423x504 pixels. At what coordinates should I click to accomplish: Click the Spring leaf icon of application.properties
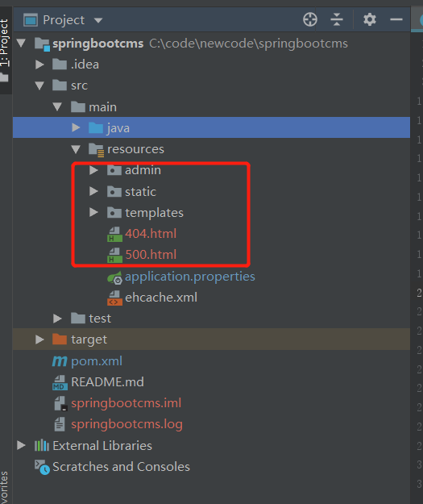[x=114, y=277]
